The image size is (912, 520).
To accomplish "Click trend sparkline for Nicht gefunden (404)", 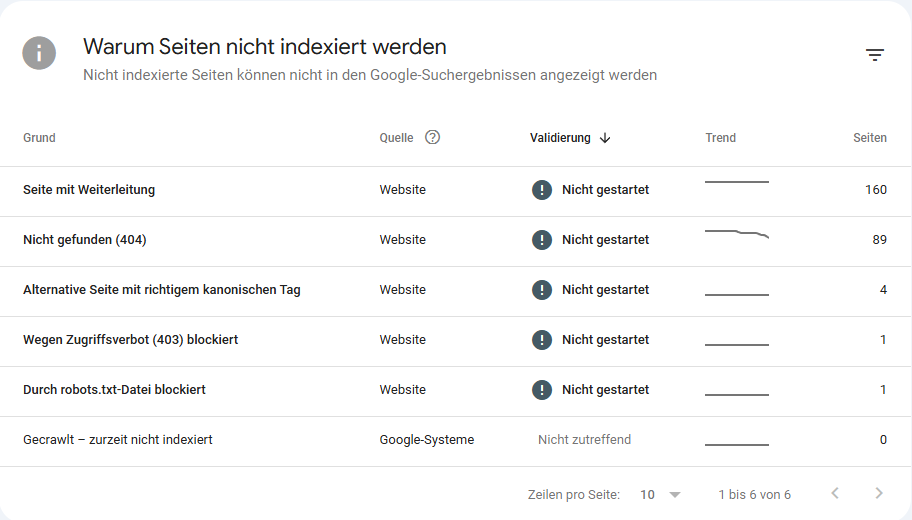I will click(x=737, y=234).
